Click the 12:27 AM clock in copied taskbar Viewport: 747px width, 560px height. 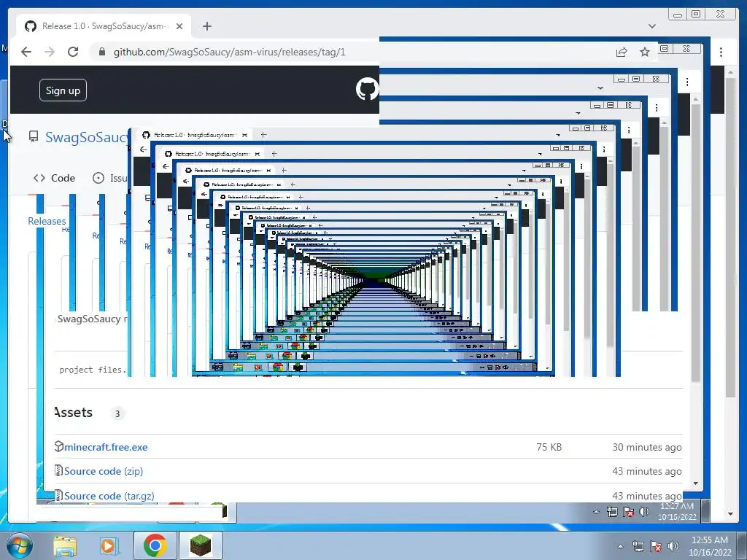pos(677,511)
